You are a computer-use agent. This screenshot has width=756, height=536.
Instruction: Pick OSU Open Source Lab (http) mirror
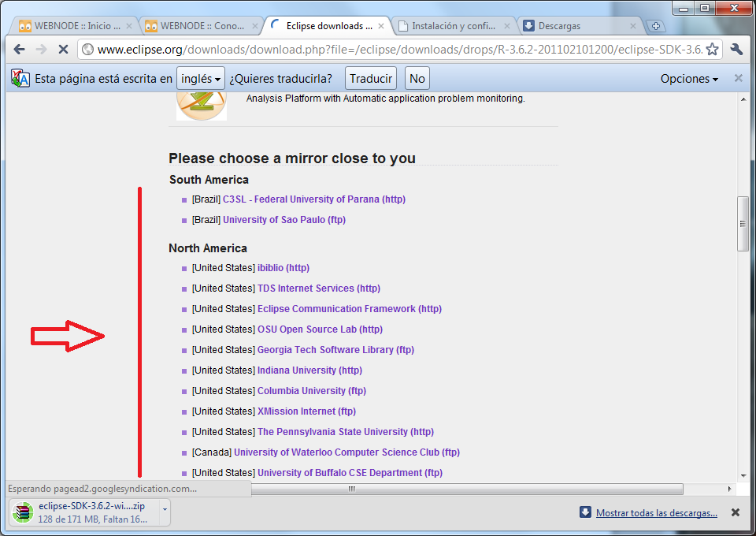coord(320,329)
